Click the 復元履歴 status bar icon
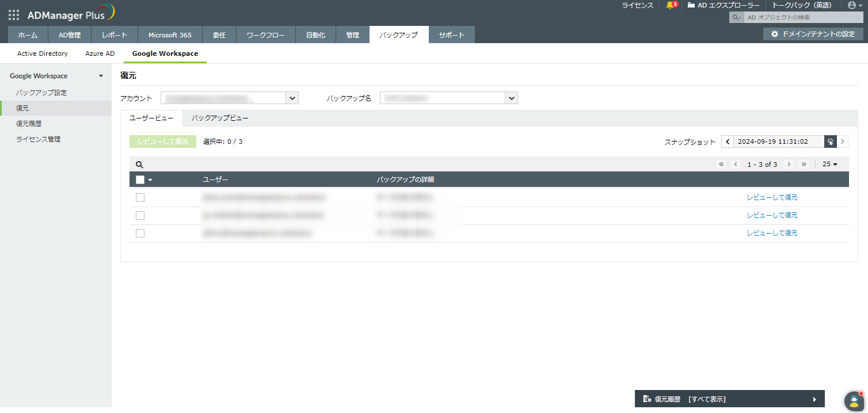Viewport: 868px width, 413px height. 647,399
